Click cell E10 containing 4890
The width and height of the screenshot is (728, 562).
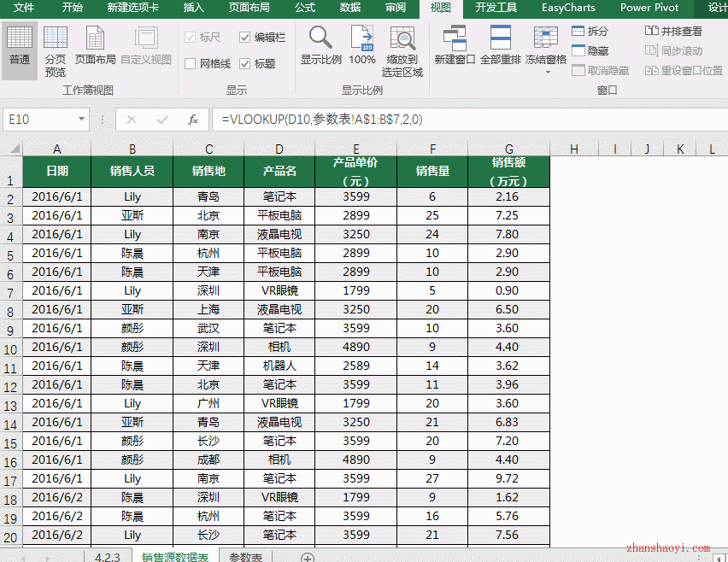[356, 347]
